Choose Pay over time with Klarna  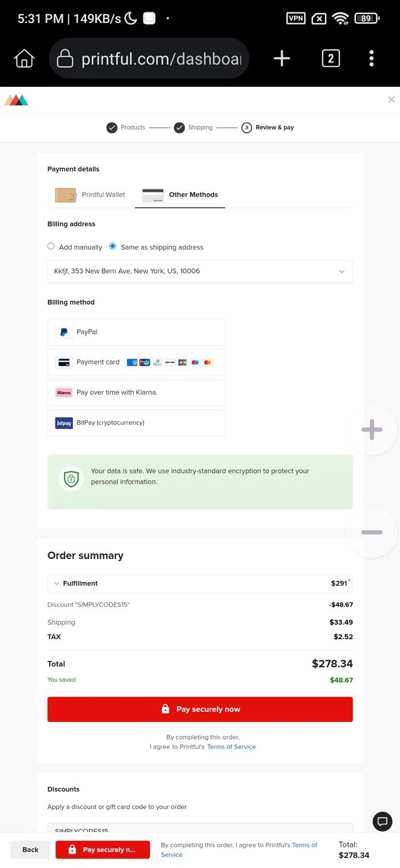point(136,392)
